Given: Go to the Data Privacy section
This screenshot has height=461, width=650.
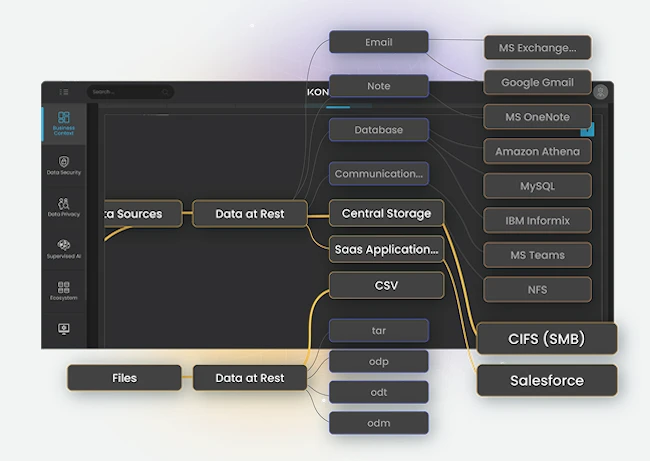Looking at the screenshot, I should pos(63,207).
